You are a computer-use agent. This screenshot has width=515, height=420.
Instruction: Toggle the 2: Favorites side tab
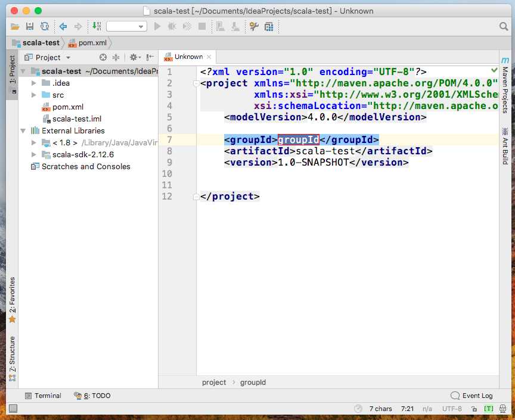12,300
